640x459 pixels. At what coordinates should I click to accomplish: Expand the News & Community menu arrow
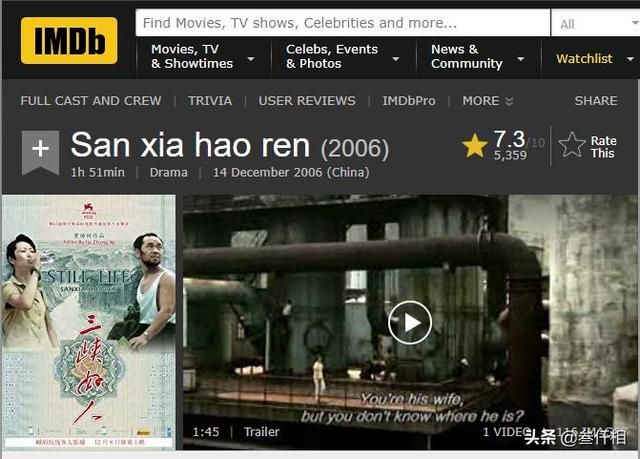520,59
